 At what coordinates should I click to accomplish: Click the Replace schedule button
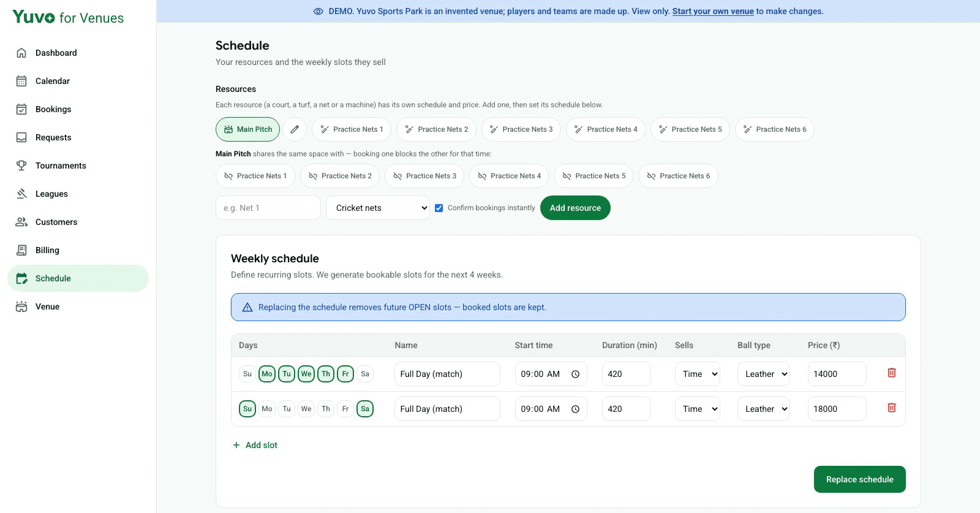[x=859, y=479]
